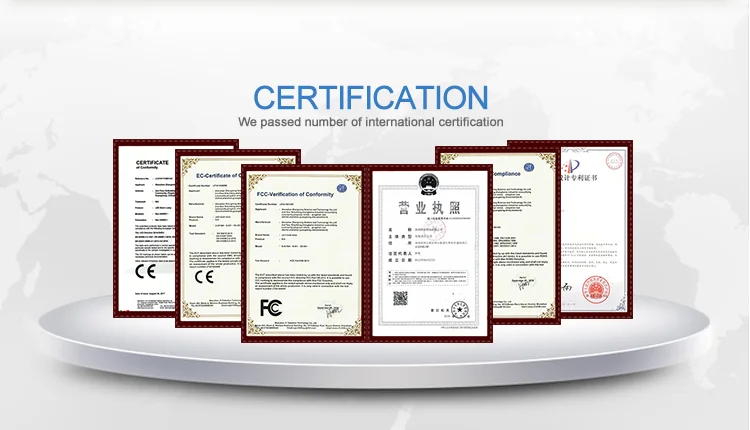
Task: Click the QR code on the business license
Action: (x=400, y=298)
